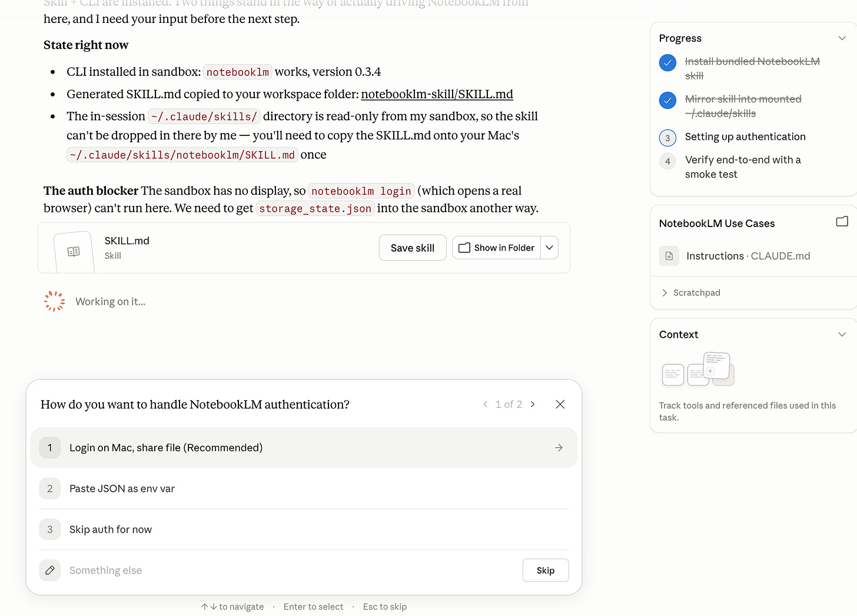The width and height of the screenshot is (857, 616).
Task: Open dropdown arrow next to Show in Folder
Action: (549, 248)
